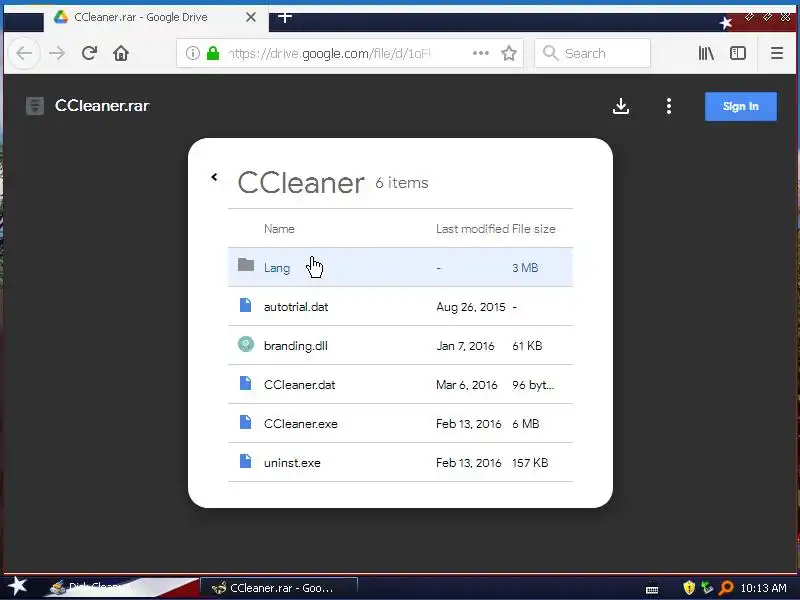Viewport: 800px width, 600px height.
Task: Go to the browser home page
Action: coord(121,53)
